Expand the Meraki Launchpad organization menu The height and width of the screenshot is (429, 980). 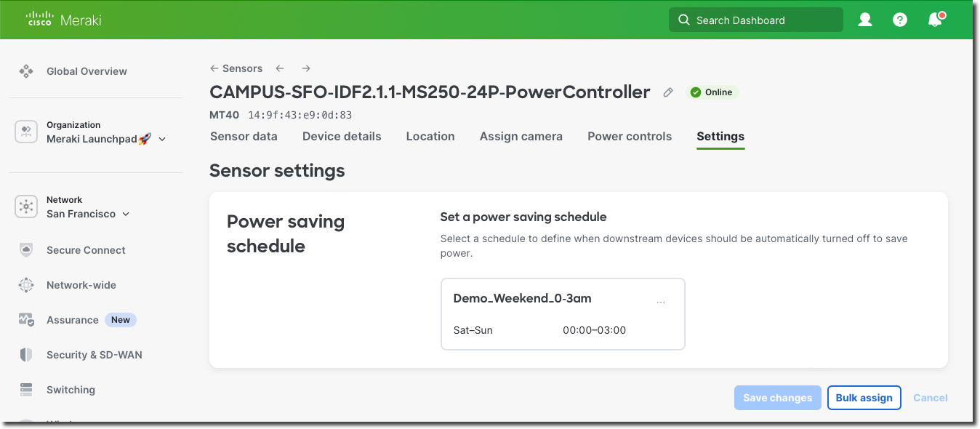click(161, 140)
